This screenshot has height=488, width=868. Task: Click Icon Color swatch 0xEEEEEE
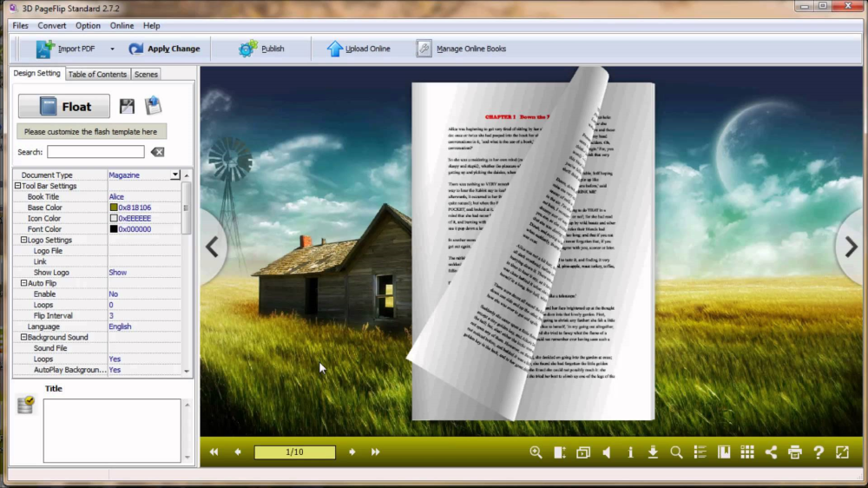click(114, 218)
